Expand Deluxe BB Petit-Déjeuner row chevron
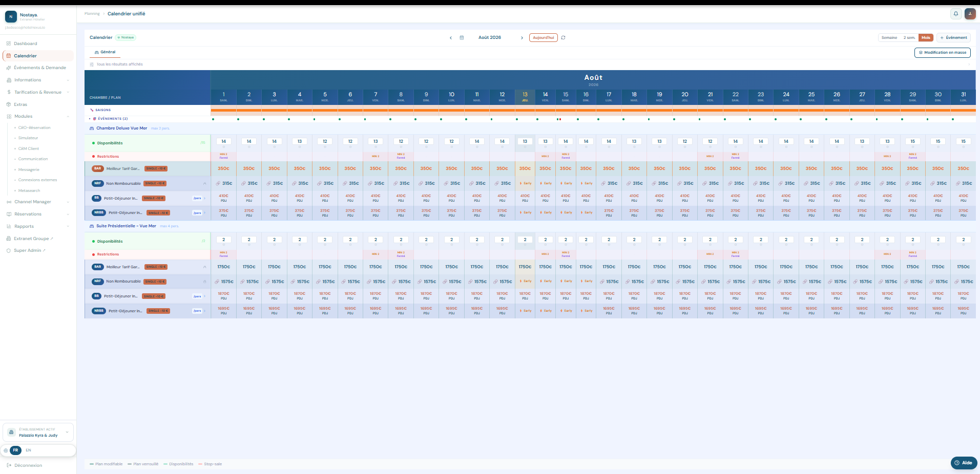Screen dimensions: 980x474 [x=205, y=198]
